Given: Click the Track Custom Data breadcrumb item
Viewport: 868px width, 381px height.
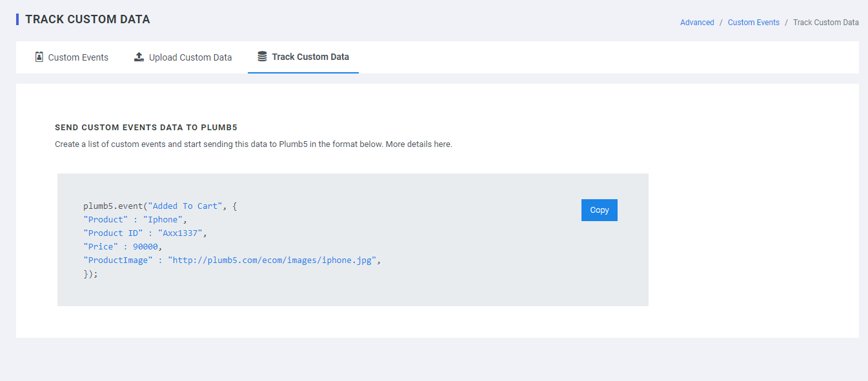Looking at the screenshot, I should coord(825,23).
